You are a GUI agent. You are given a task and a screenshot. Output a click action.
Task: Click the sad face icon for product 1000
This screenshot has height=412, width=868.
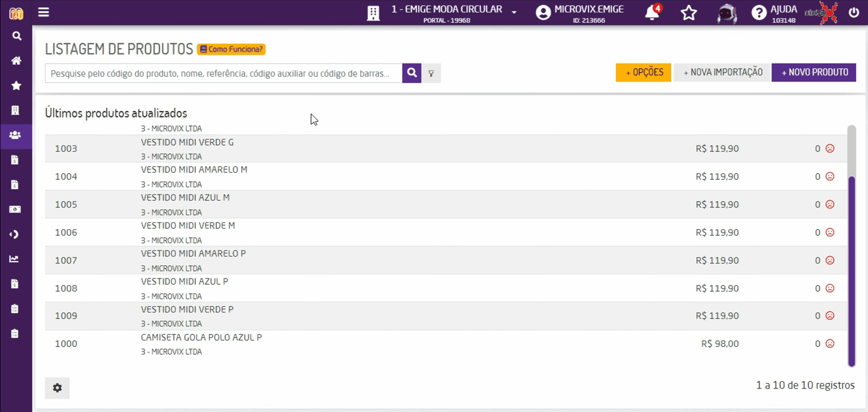[x=830, y=344]
